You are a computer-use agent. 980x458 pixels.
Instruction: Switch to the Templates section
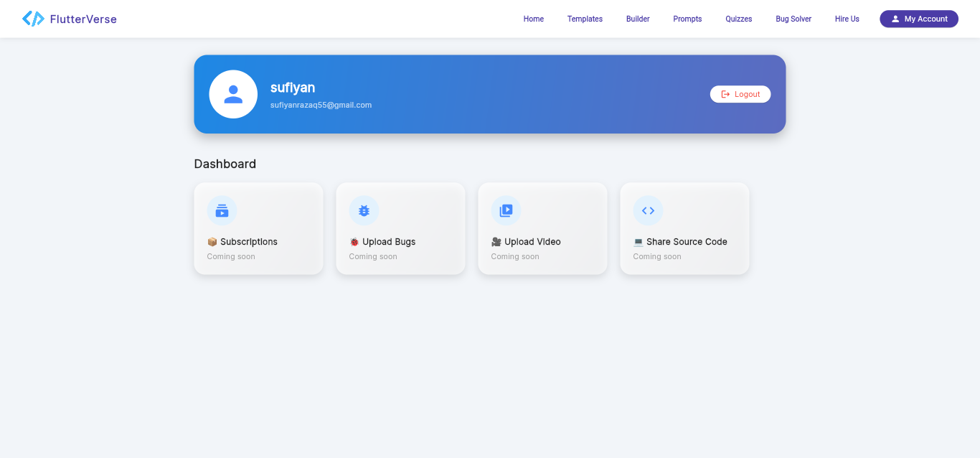[585, 19]
